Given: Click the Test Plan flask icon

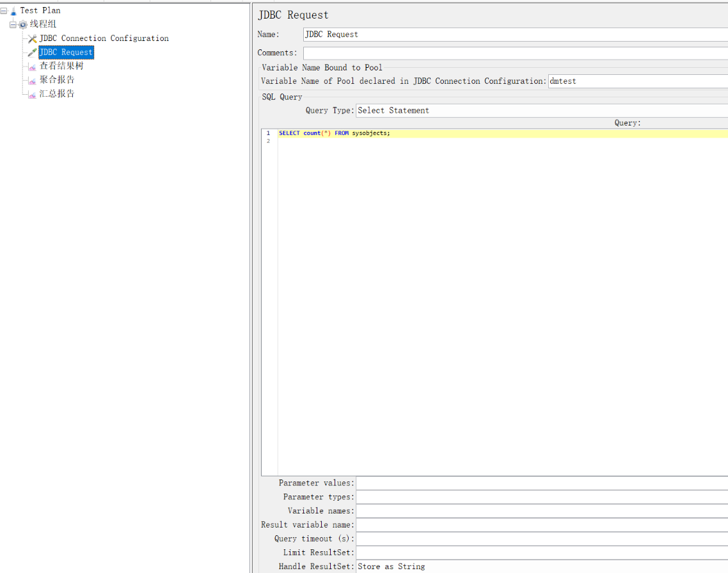Looking at the screenshot, I should click(13, 11).
